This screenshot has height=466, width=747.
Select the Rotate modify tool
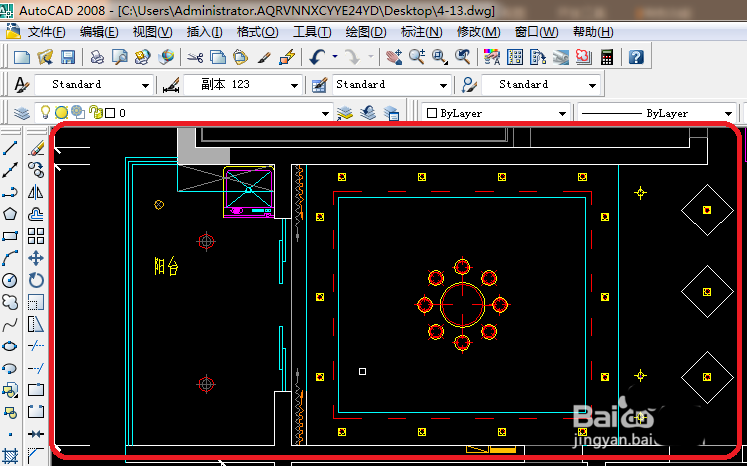36,280
